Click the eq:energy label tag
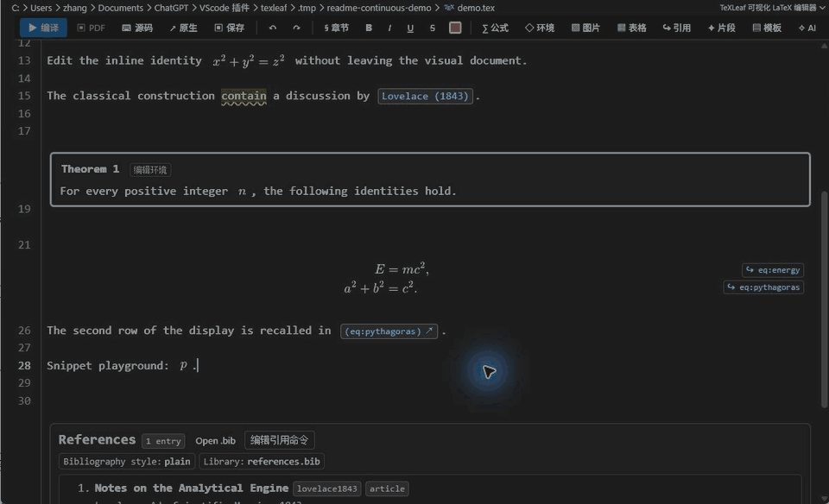The height and width of the screenshot is (504, 829). pos(773,270)
